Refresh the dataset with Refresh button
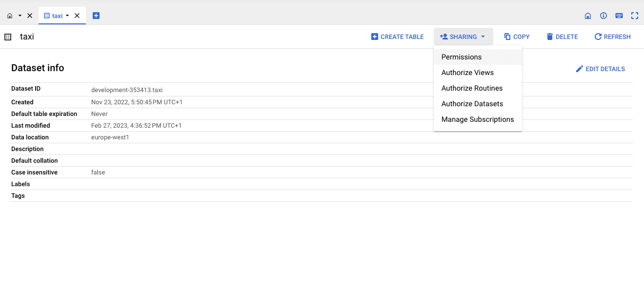This screenshot has height=288, width=644. pyautogui.click(x=612, y=37)
